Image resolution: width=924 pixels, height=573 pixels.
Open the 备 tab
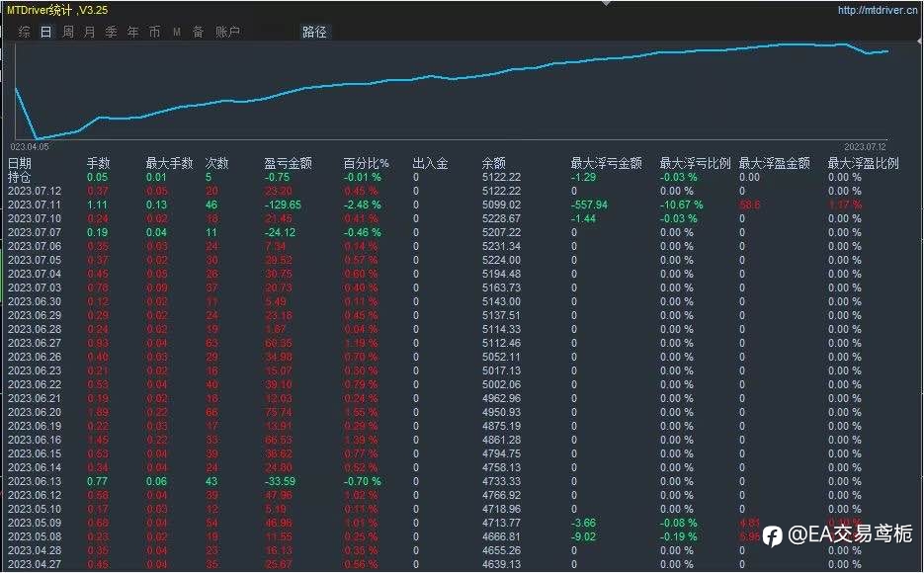tap(198, 32)
